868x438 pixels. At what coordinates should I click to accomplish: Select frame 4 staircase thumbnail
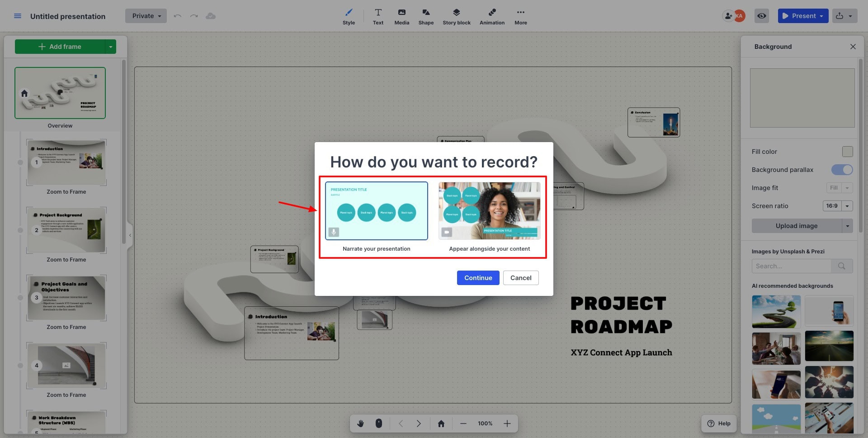point(66,365)
